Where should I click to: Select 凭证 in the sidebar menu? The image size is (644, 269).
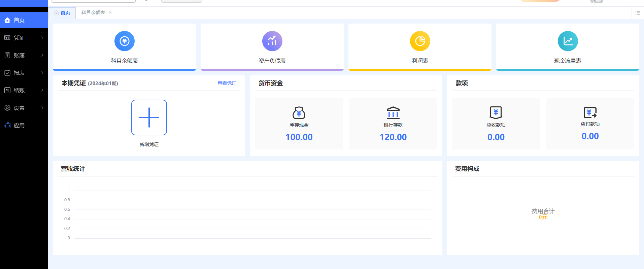(x=24, y=38)
